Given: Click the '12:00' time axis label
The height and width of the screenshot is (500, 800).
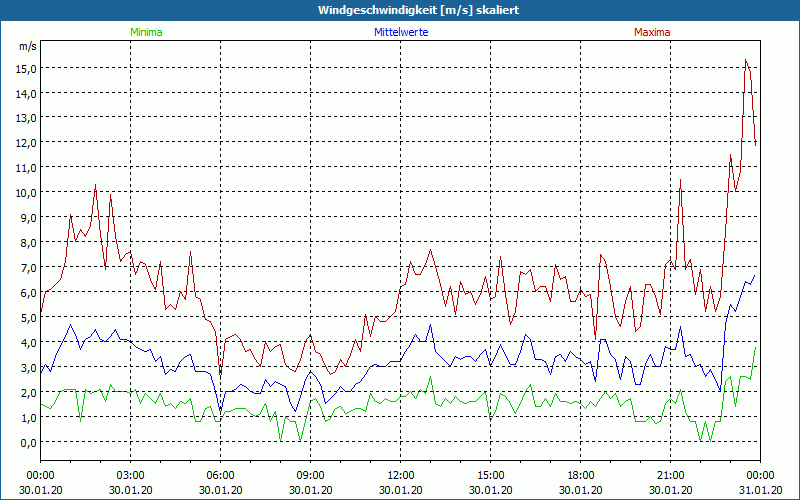Looking at the screenshot, I should pos(401,476).
